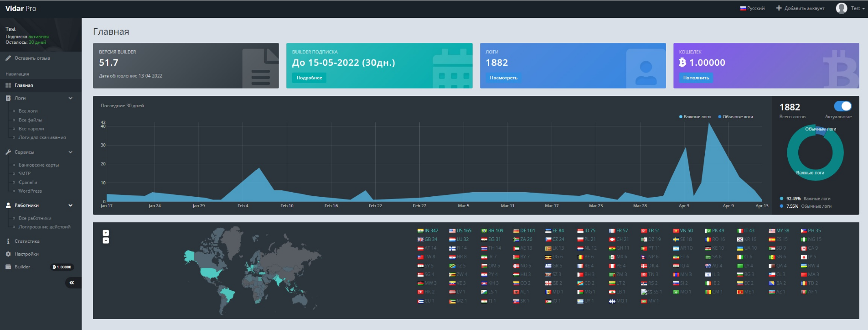Click the US 165 country entry in the list
The height and width of the screenshot is (330, 868).
pos(460,231)
